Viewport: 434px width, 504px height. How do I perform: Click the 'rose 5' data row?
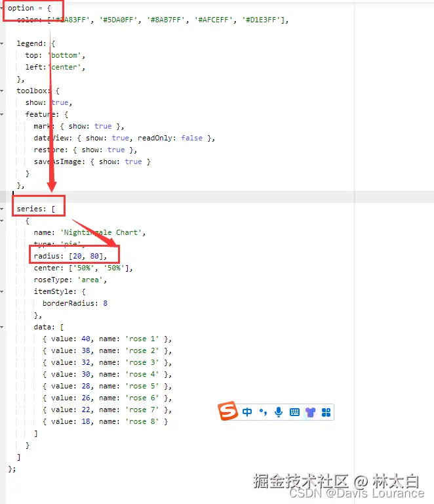pos(108,386)
